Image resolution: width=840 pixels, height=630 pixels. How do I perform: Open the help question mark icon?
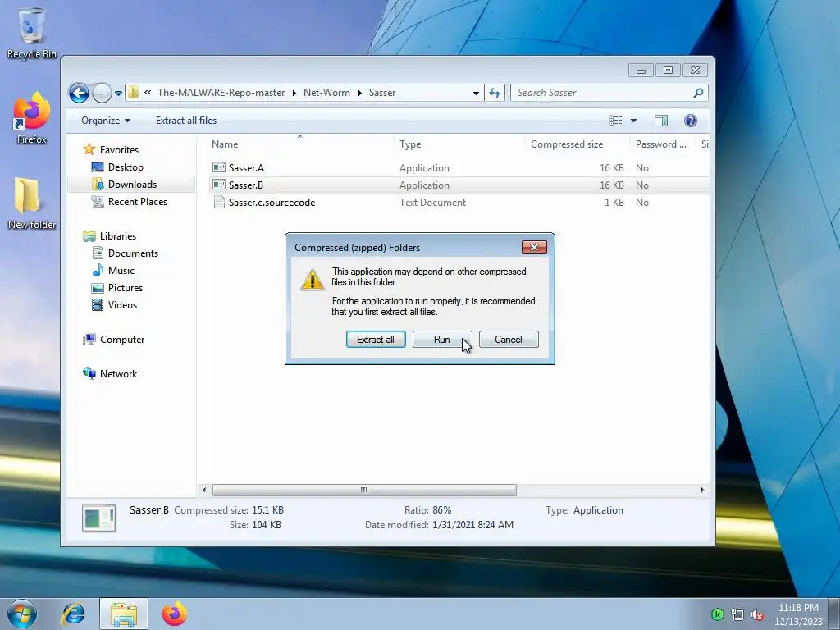click(691, 121)
